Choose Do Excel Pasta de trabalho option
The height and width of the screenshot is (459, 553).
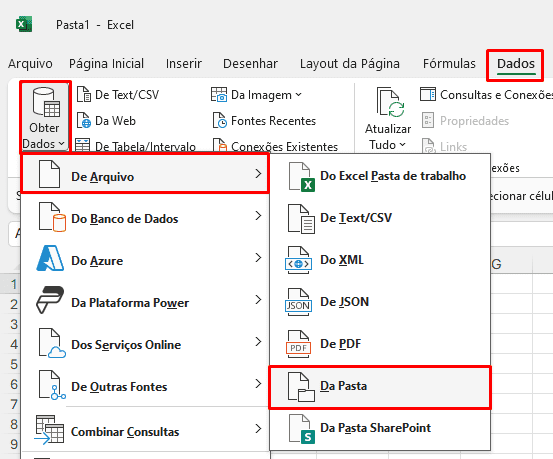[x=380, y=176]
